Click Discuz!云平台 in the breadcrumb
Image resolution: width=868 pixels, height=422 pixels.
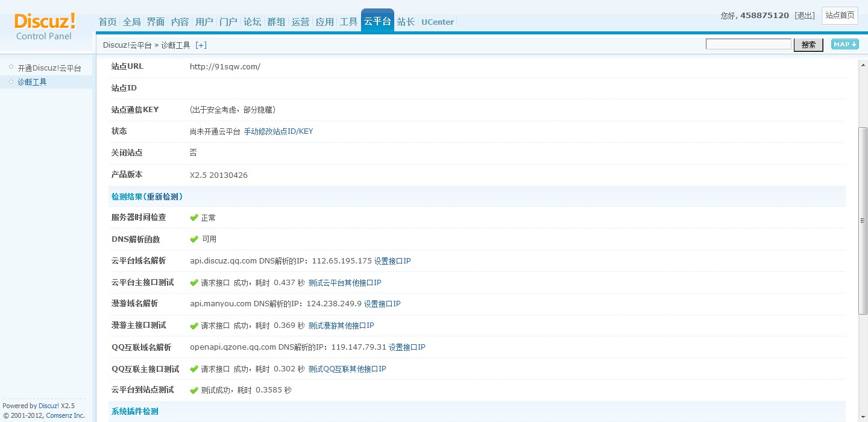127,45
